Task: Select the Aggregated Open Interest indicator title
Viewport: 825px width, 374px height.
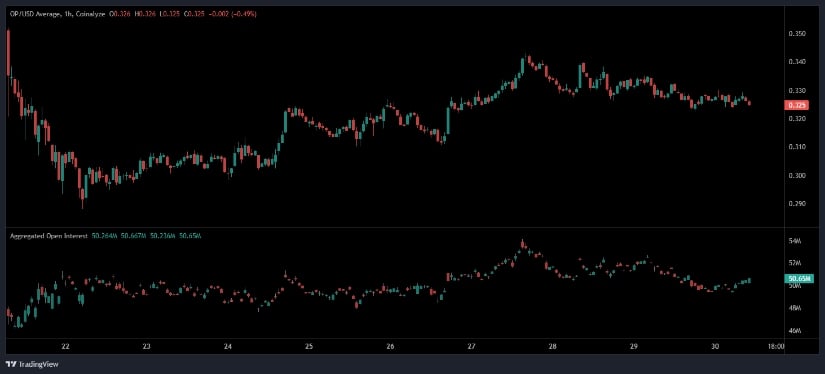Action: [48, 236]
